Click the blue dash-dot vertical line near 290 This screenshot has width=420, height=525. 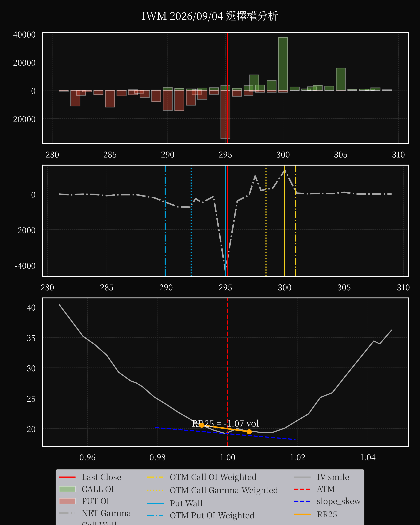165,221
